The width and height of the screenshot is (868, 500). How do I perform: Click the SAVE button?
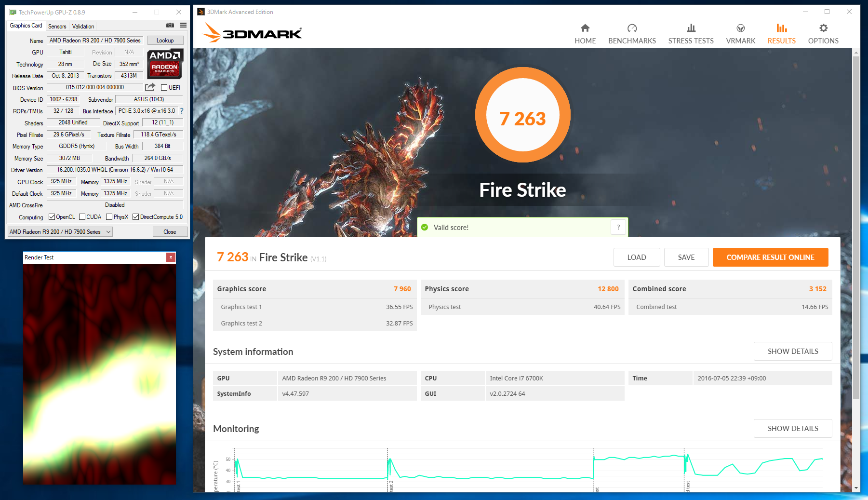[x=686, y=257]
